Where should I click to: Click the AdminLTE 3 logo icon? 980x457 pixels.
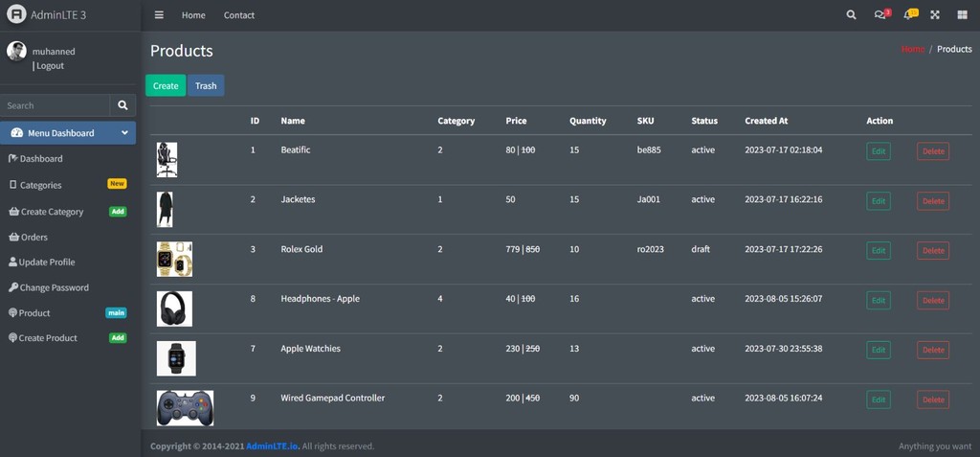tap(16, 14)
